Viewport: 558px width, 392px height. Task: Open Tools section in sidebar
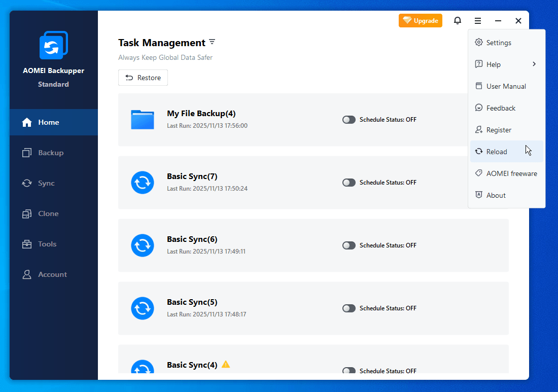coord(47,244)
